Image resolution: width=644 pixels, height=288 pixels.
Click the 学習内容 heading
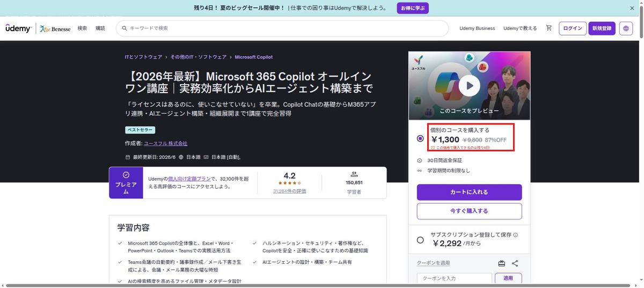click(x=134, y=228)
